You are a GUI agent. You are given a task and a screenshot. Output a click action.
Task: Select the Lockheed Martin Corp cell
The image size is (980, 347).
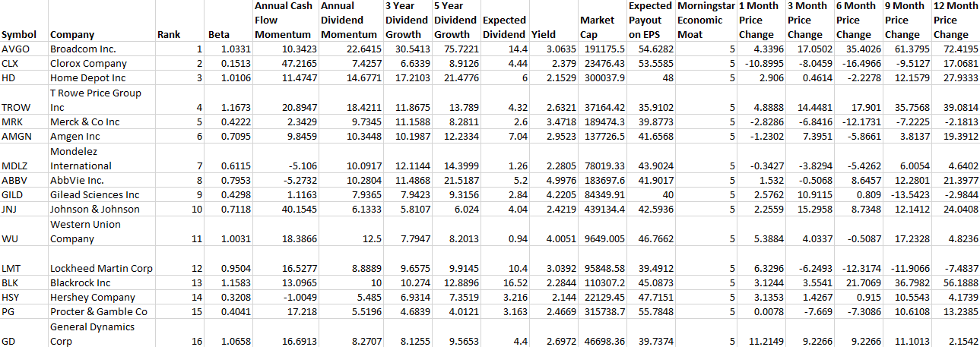pos(101,269)
